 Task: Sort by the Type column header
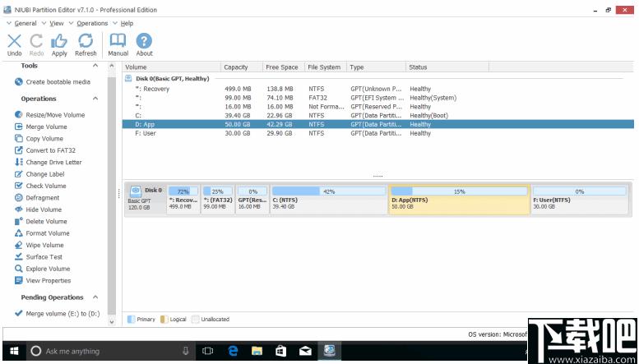pyautogui.click(x=376, y=67)
